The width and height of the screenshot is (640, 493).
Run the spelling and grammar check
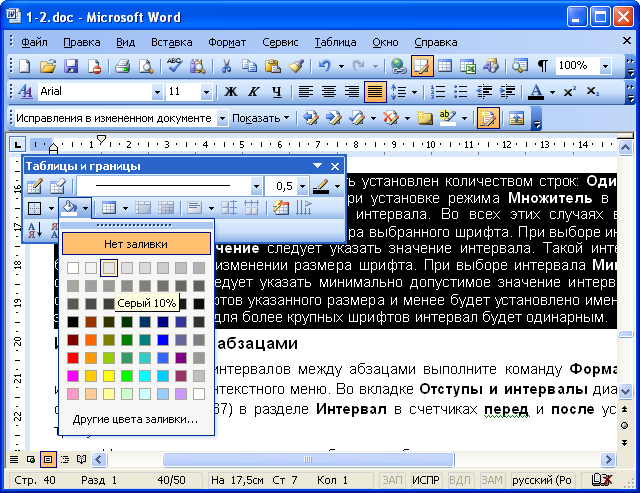pos(175,66)
